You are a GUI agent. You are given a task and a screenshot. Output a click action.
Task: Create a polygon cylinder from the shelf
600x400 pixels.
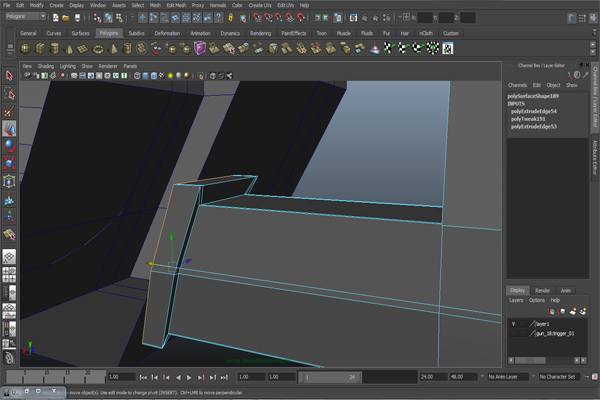click(x=55, y=49)
